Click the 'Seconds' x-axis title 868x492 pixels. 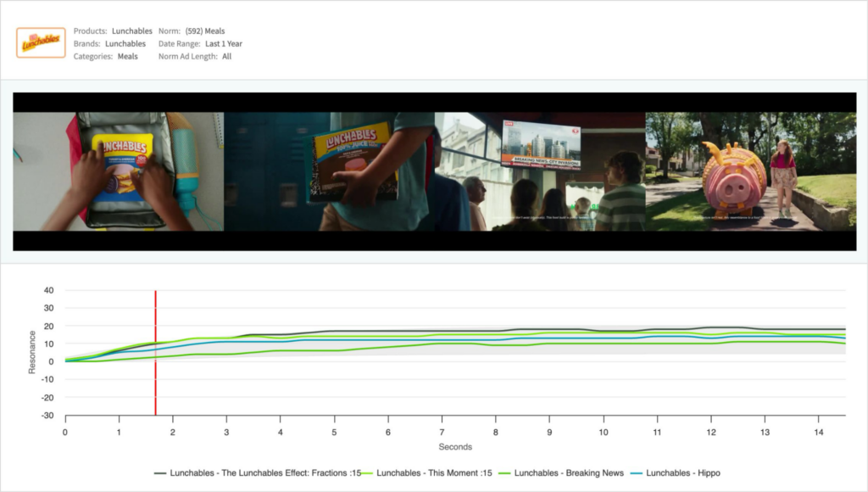[x=455, y=446]
